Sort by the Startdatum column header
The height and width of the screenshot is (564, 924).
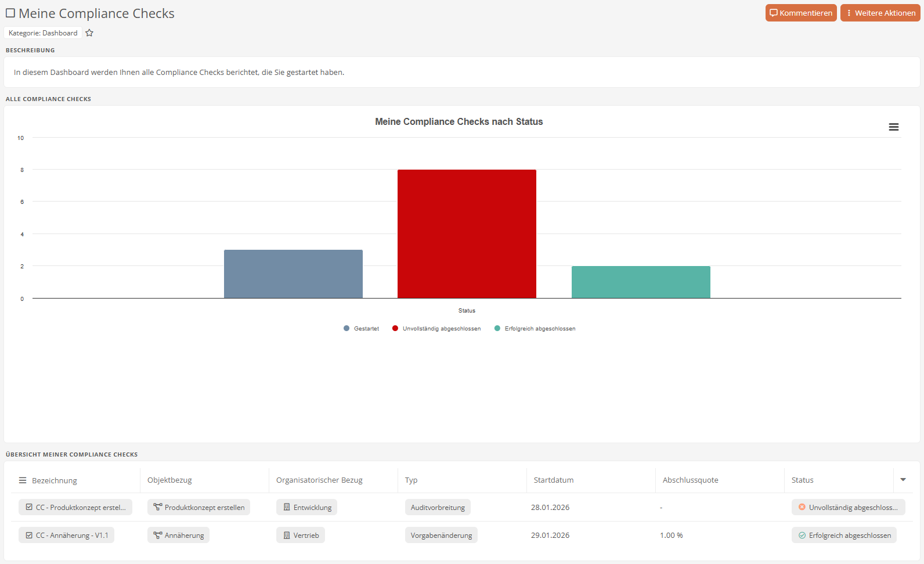(x=554, y=480)
